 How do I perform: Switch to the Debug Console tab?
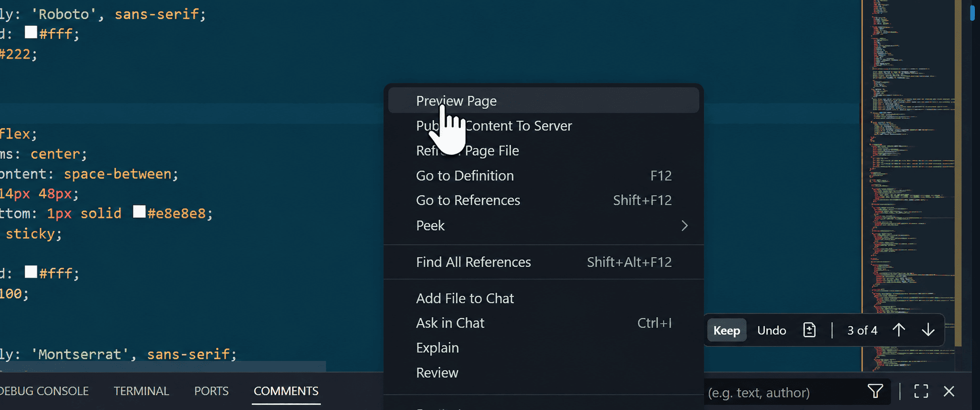coord(44,391)
